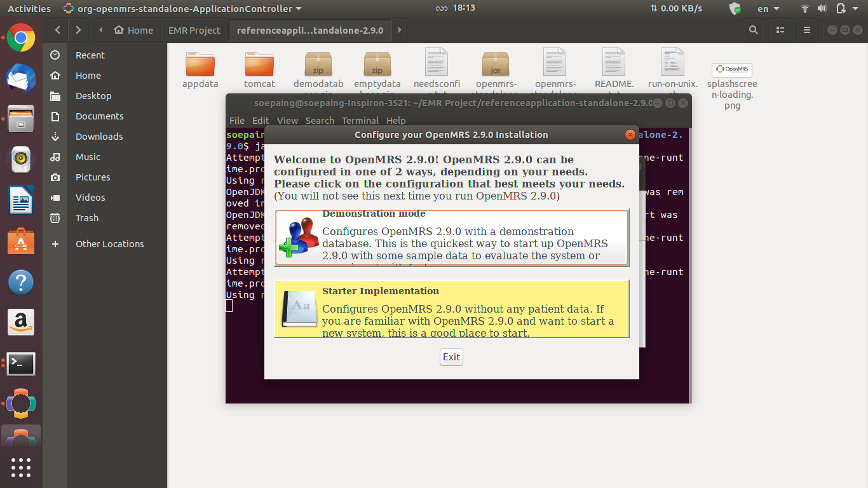868x488 pixels.
Task: Open the Files app from the dock
Action: pyautogui.click(x=21, y=118)
